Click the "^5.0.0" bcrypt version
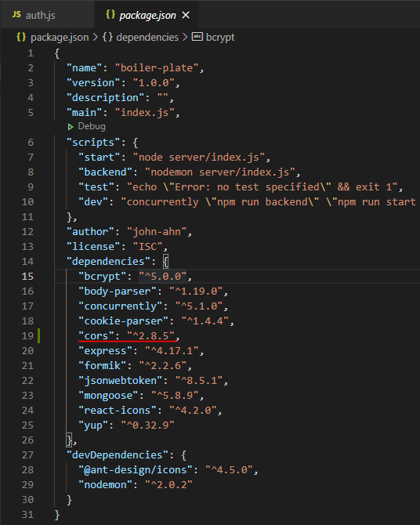420x525 pixels. (x=163, y=277)
